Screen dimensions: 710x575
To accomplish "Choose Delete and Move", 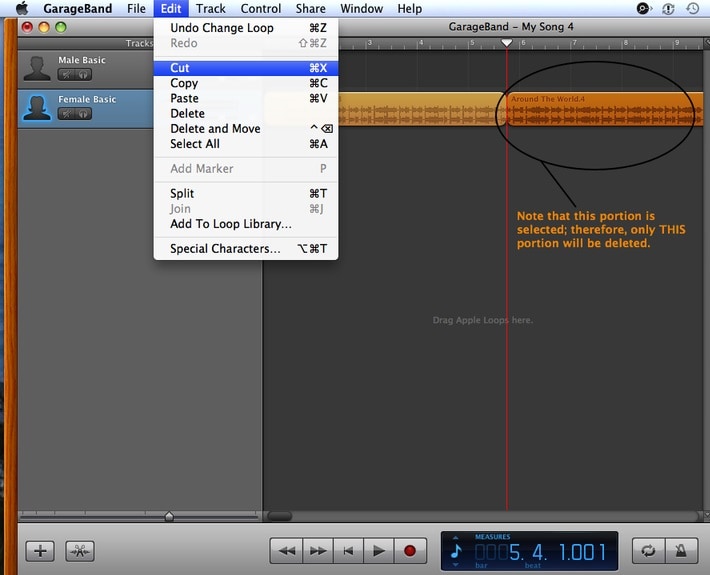I will click(246, 129).
